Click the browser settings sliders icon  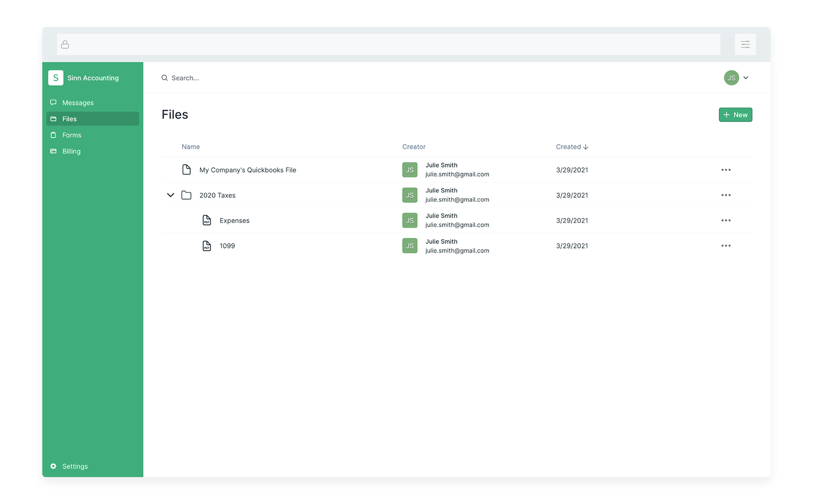(x=745, y=45)
